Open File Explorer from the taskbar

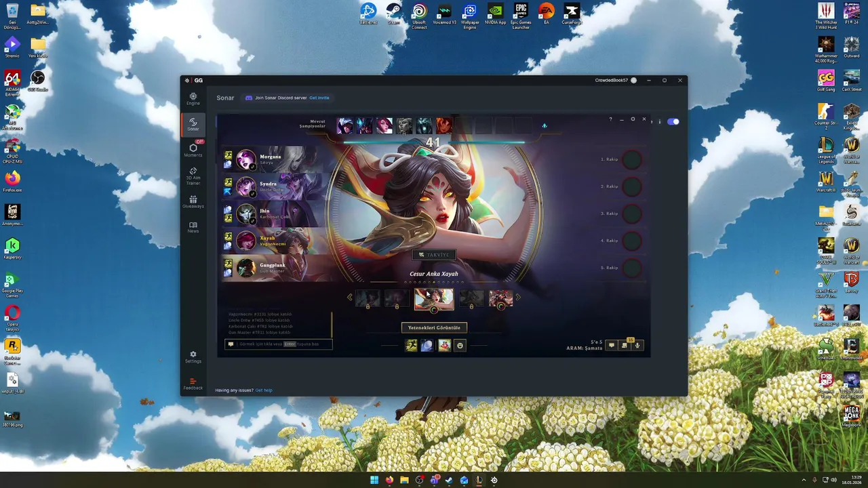coord(404,480)
